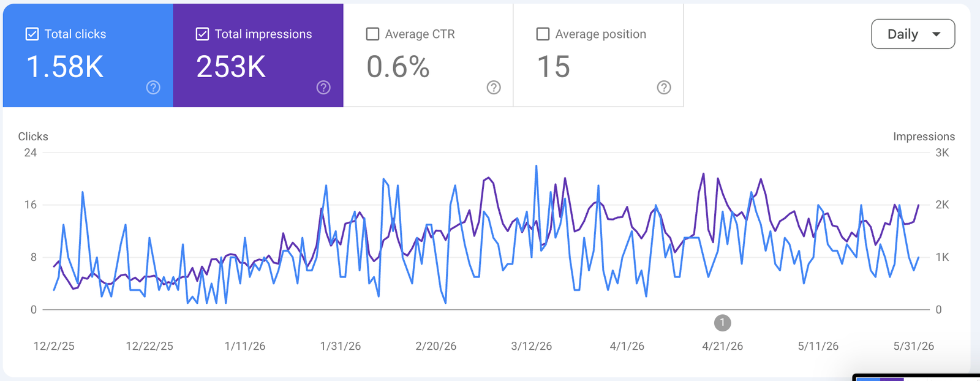The image size is (980, 381).
Task: Select the 0.6% Average CTR card
Action: click(428, 55)
